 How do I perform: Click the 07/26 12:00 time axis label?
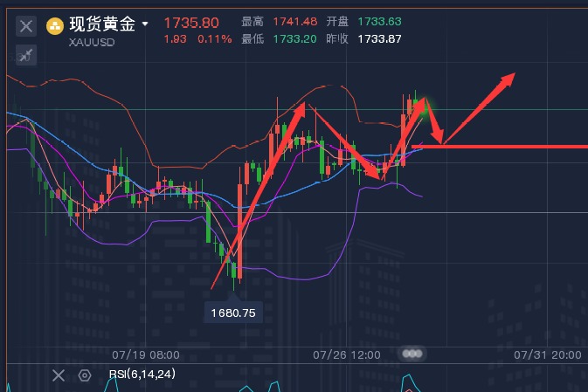pos(347,355)
